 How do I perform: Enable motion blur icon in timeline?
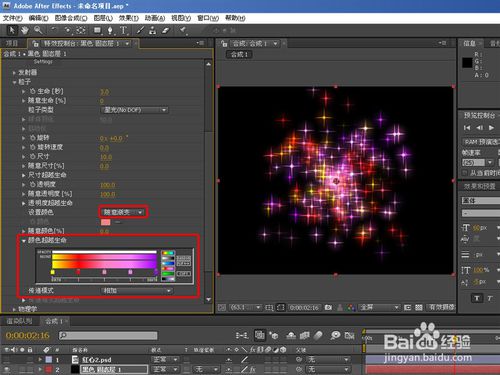point(319,335)
